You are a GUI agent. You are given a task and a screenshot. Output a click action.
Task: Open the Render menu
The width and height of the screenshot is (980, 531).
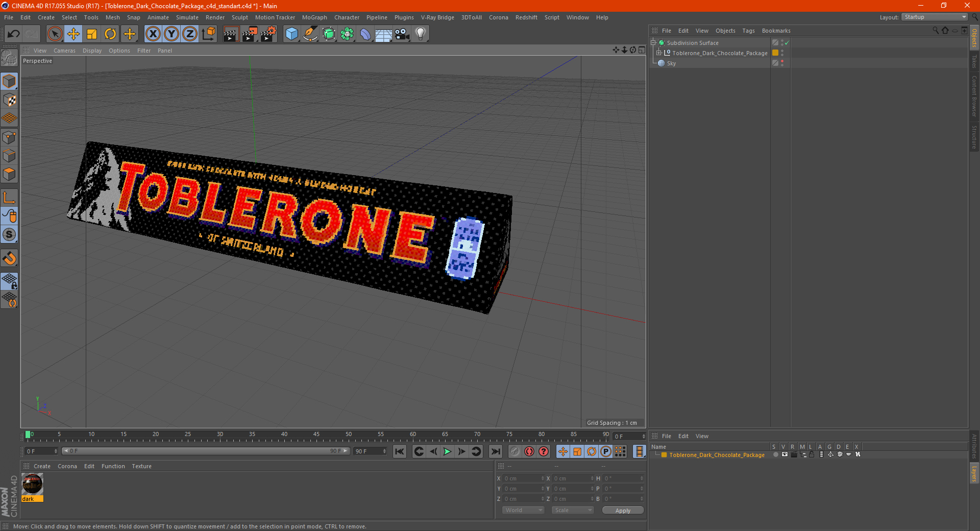215,17
